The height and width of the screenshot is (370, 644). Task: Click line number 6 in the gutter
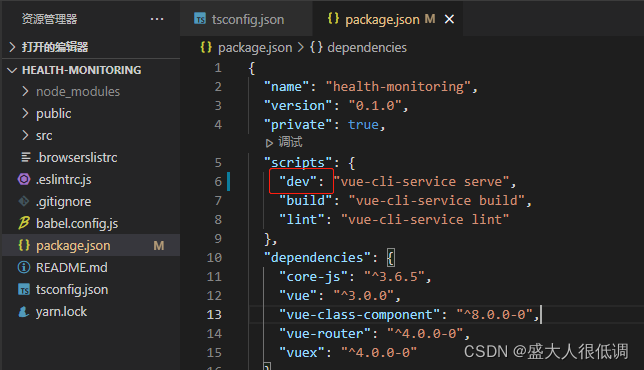click(x=218, y=182)
